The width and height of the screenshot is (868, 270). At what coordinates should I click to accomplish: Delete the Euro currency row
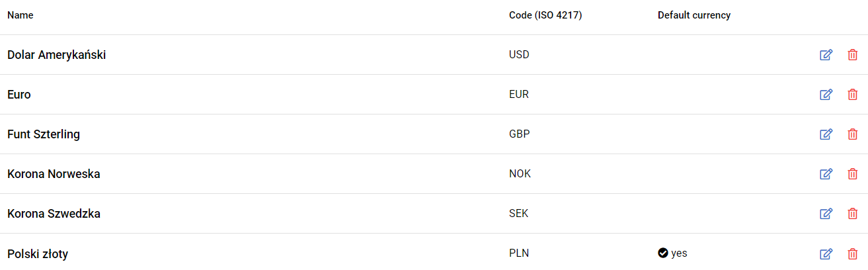tap(853, 95)
